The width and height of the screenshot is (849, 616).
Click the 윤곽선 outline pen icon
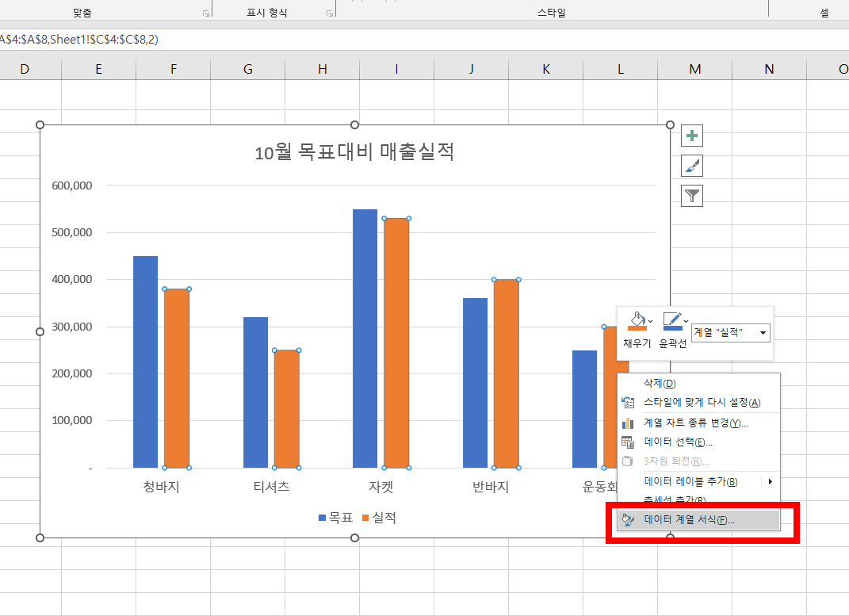(672, 321)
